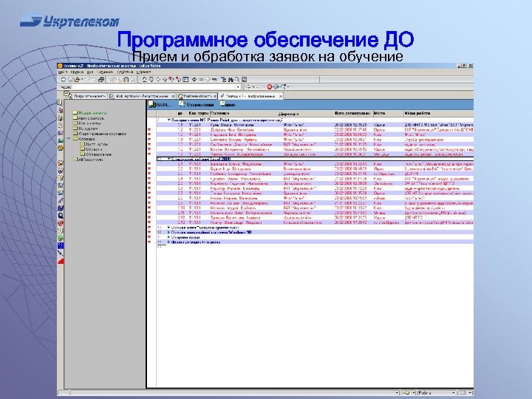The height and width of the screenshot is (399, 532).
Task: Collapse the MS Power Point category
Action: coord(168,120)
